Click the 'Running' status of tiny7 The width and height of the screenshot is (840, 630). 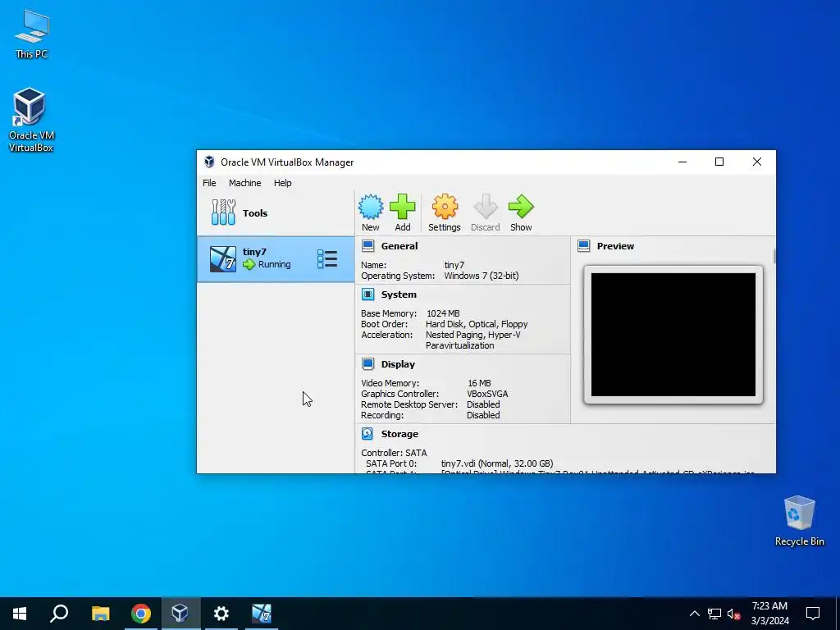[x=274, y=264]
